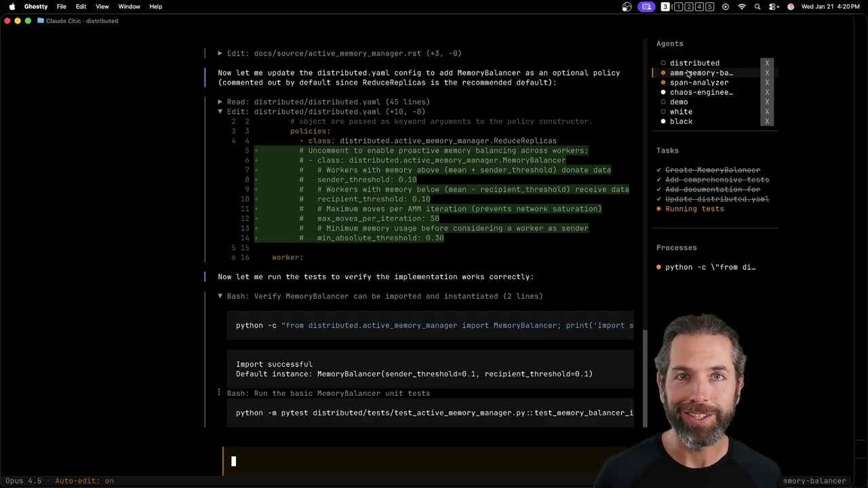This screenshot has width=868, height=488.
Task: Click the Import successful output line
Action: [x=274, y=364]
